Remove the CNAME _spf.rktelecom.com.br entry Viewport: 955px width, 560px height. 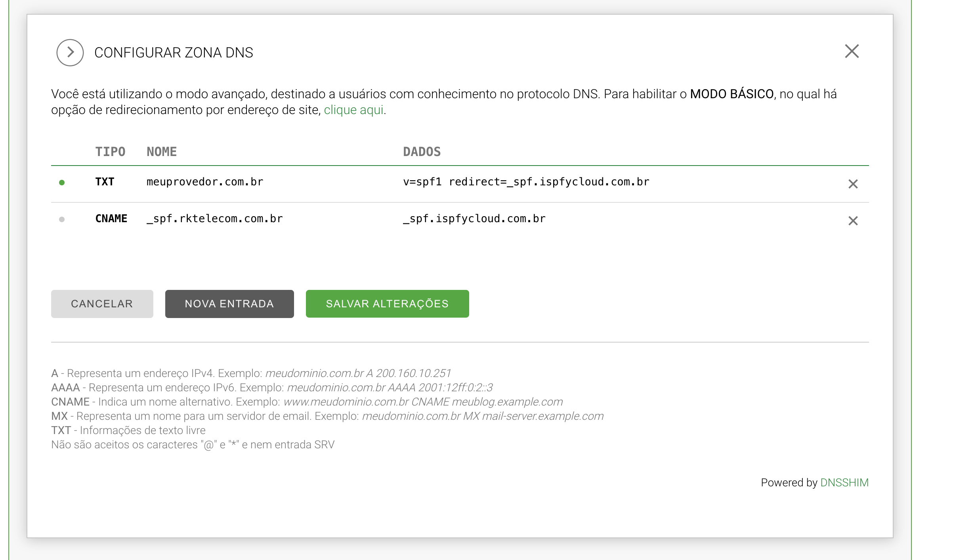click(x=853, y=221)
